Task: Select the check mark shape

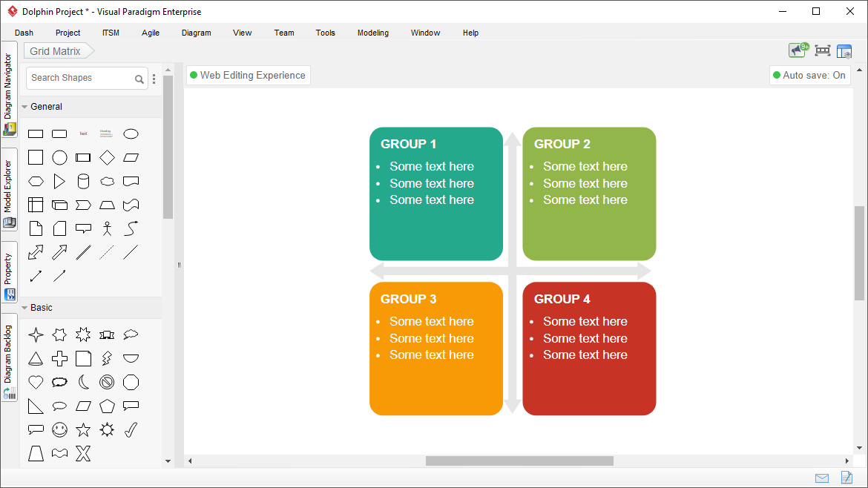Action: pos(131,430)
